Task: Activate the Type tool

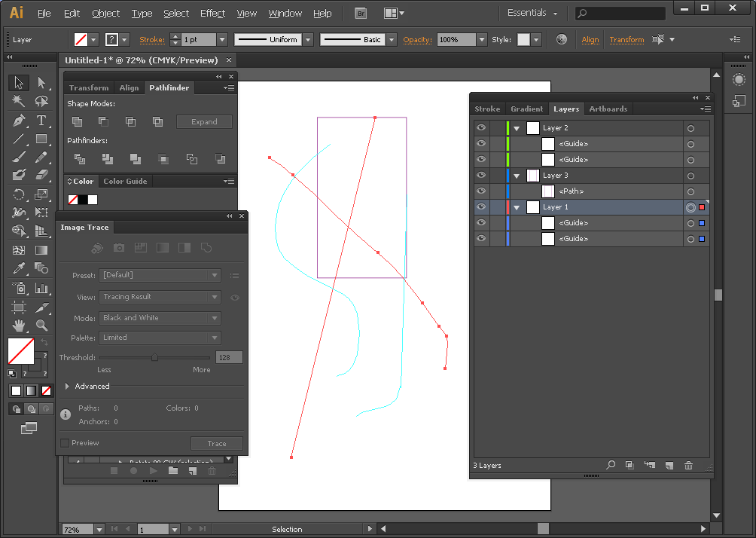Action: click(41, 120)
